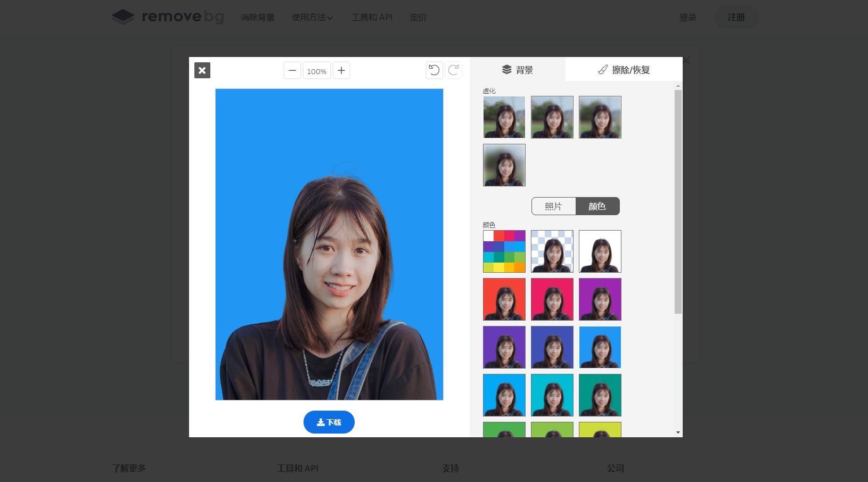Switch to the 擦除/恢复 tab
Screen dimensions: 868x482
tap(624, 70)
